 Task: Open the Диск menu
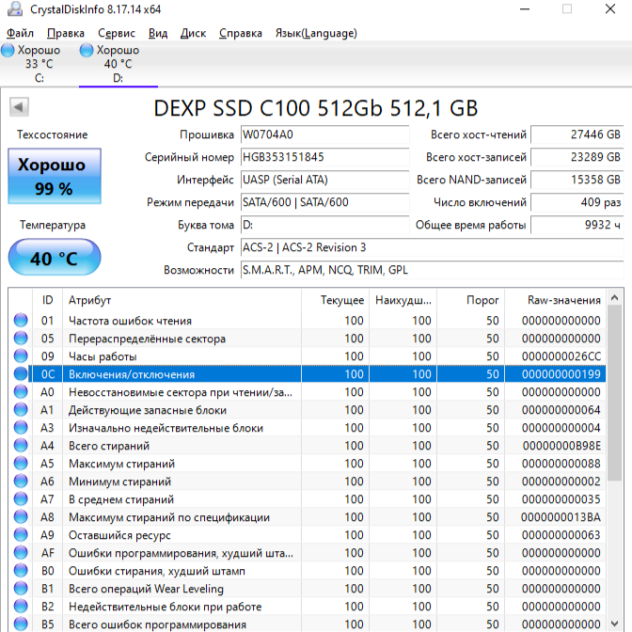pos(193,33)
